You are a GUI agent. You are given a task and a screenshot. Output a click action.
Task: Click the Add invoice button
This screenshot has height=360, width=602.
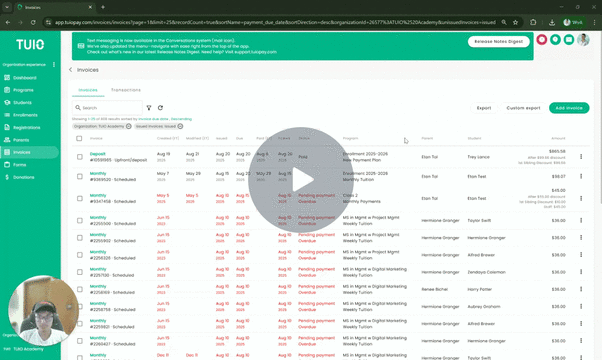(569, 108)
